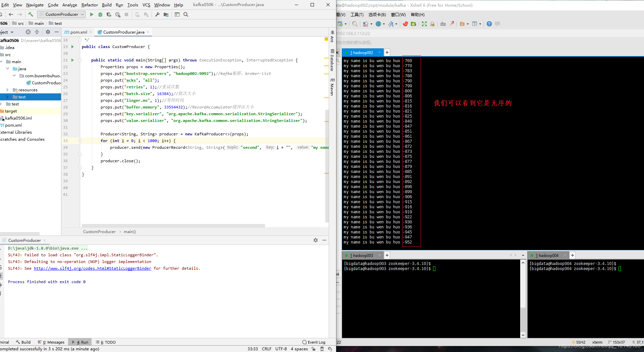Click the Search Everywhere magnifier icon
This screenshot has width=644, height=352.
point(186,14)
